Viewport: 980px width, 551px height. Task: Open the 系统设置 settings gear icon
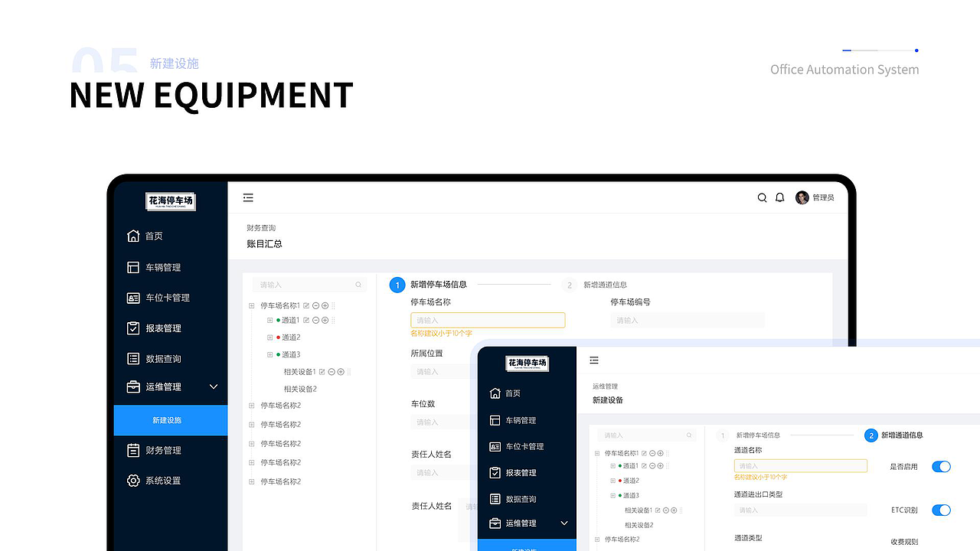132,481
